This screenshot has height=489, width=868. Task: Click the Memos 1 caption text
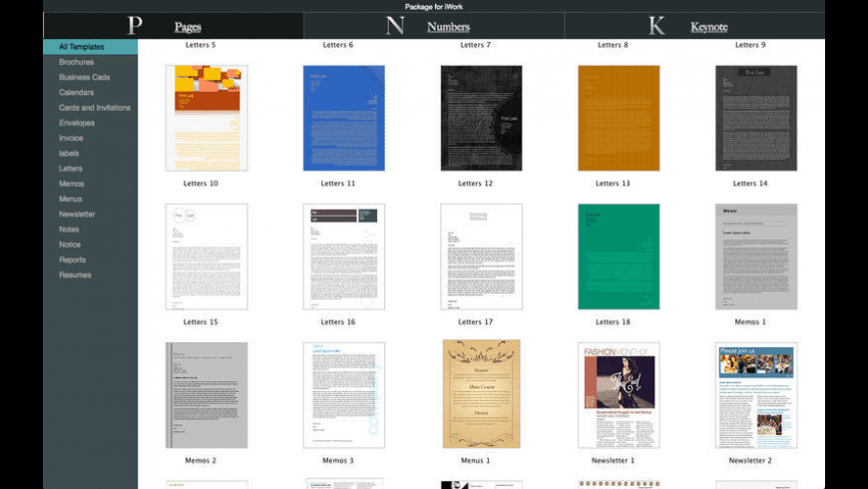click(750, 321)
